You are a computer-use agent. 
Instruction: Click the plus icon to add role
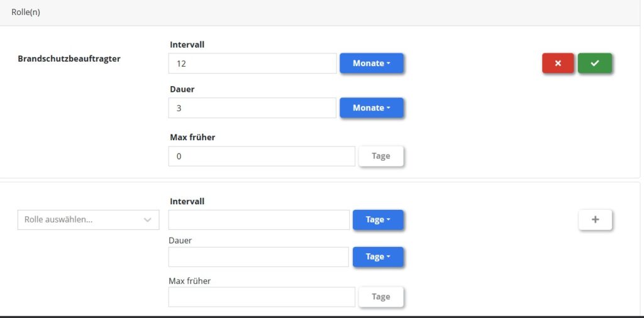[x=595, y=220]
